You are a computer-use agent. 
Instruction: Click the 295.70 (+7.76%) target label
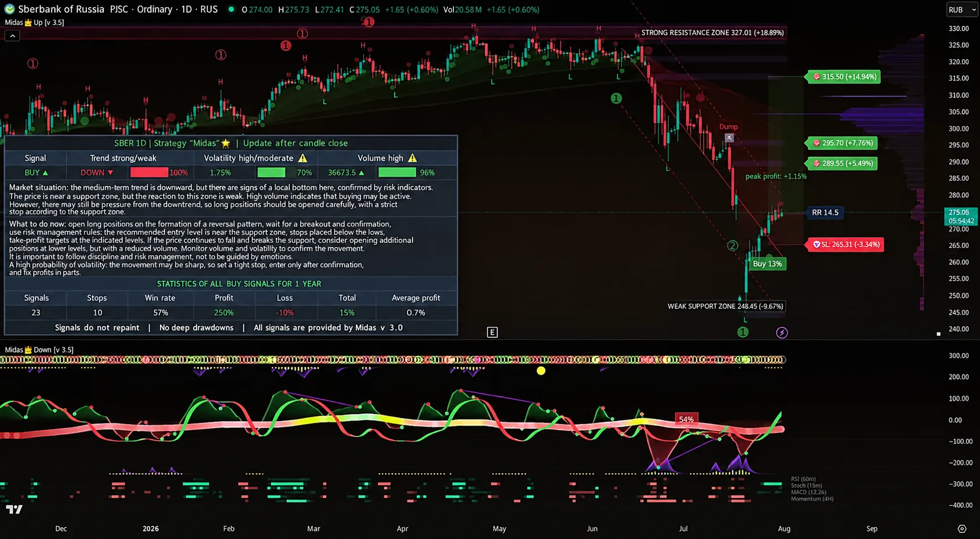(x=842, y=143)
